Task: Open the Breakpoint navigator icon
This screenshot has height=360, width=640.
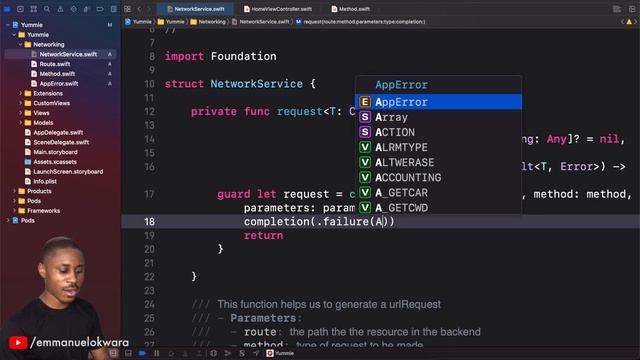Action: (100, 9)
